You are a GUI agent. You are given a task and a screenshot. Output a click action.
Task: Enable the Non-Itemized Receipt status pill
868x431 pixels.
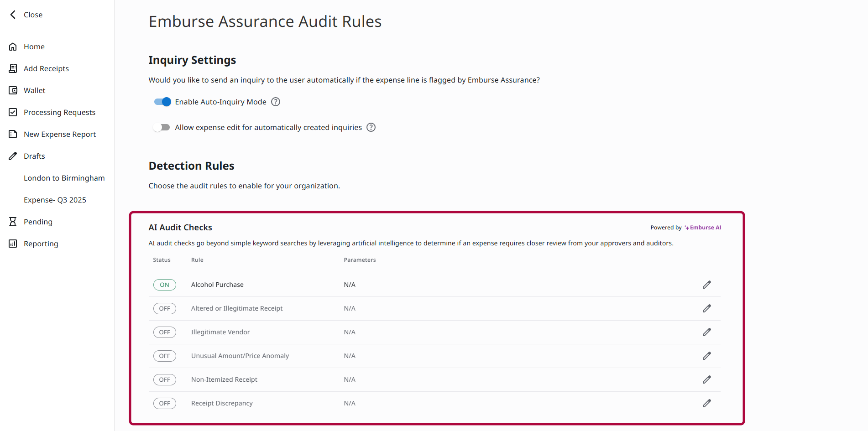164,379
